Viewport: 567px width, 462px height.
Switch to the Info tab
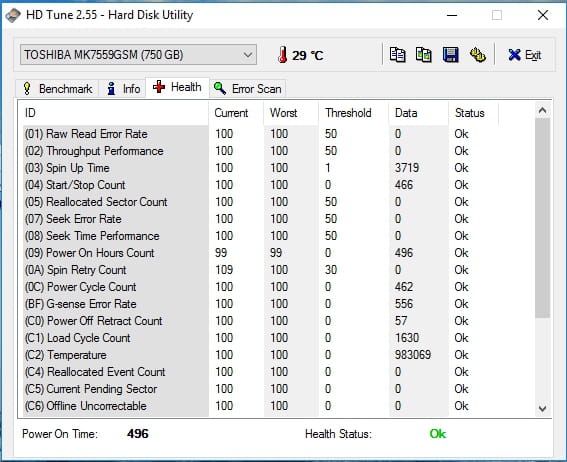click(123, 89)
